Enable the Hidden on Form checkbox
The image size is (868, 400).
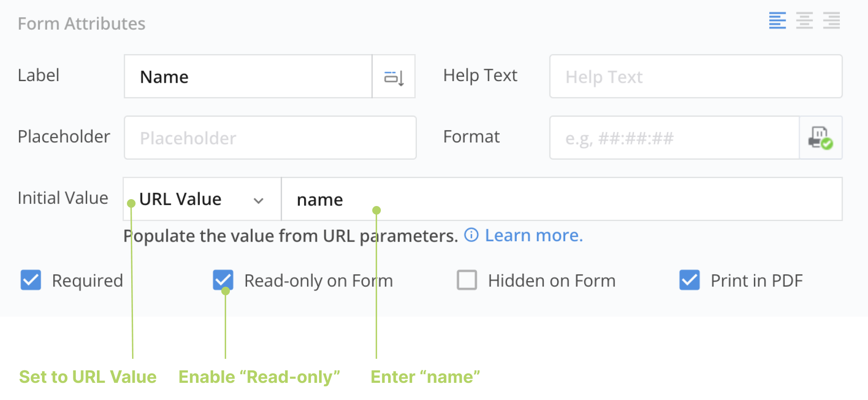coord(467,280)
